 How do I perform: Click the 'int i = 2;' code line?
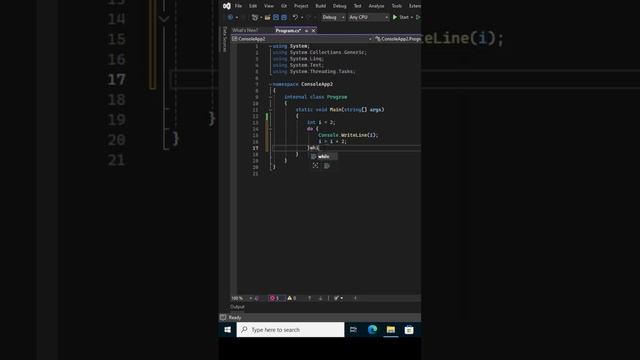[321, 122]
